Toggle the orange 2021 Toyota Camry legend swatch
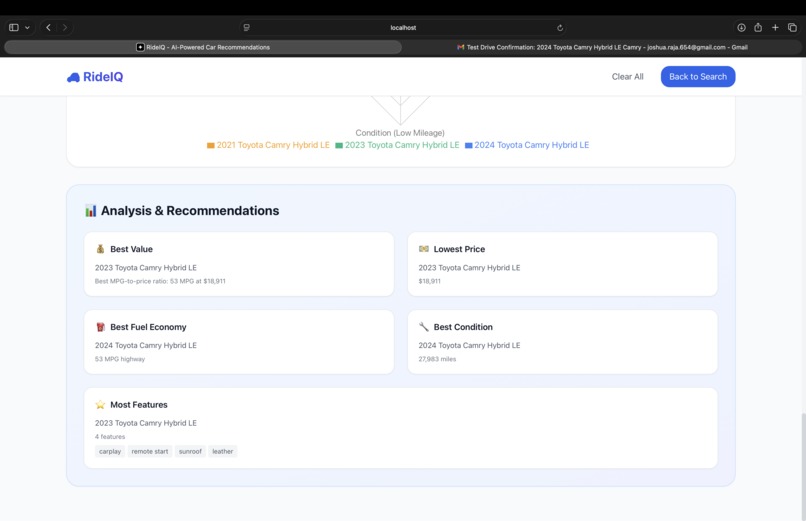The image size is (806, 521). 210,145
